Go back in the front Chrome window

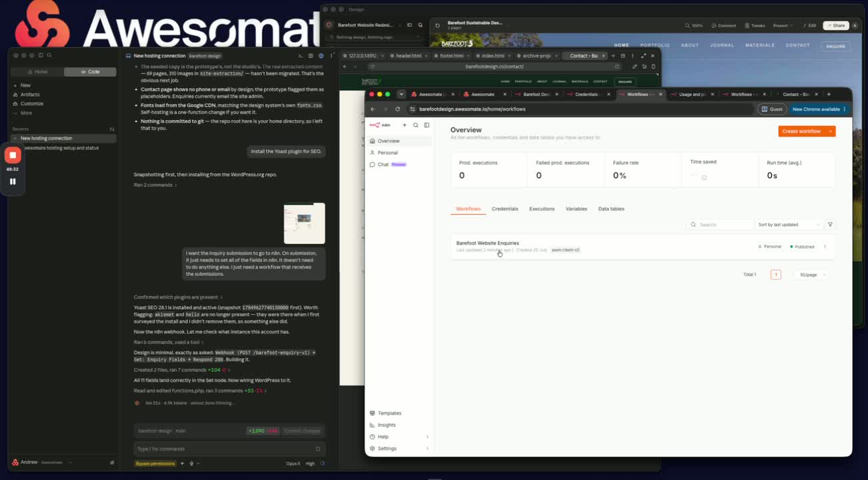(x=373, y=109)
